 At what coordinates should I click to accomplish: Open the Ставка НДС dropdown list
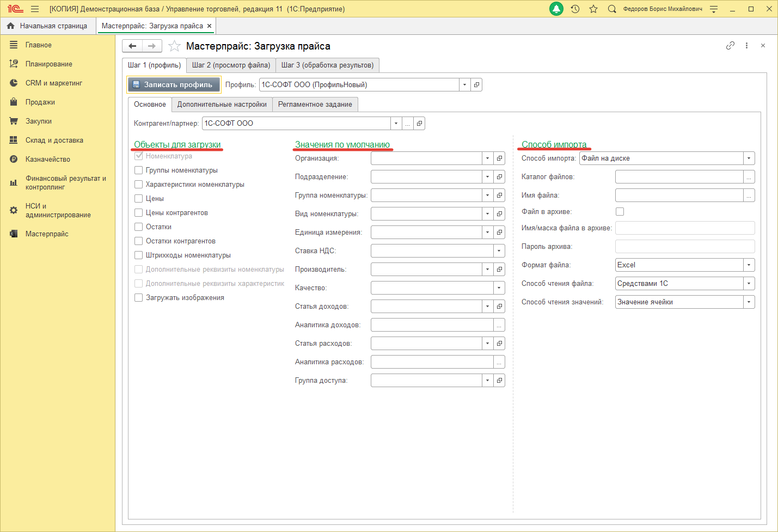click(x=499, y=251)
